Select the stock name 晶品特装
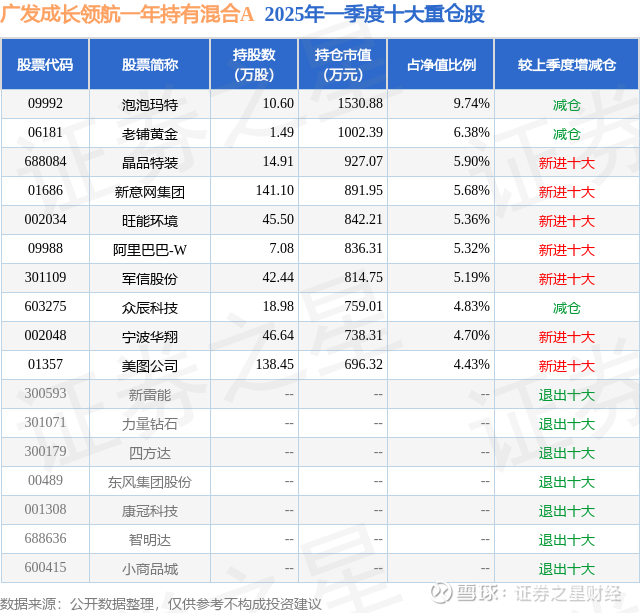The width and height of the screenshot is (640, 613). (x=150, y=163)
